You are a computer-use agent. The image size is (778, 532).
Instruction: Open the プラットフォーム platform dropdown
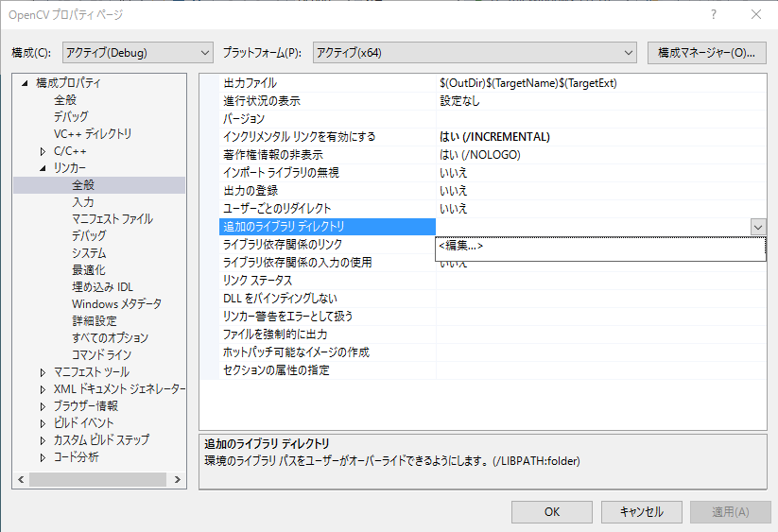coord(474,52)
